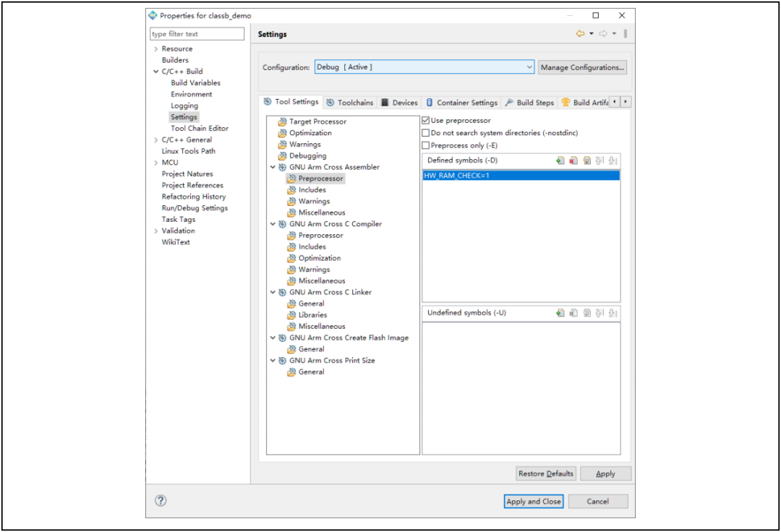Click the Cancel button
Viewport: 781px width, 532px height.
coord(598,502)
